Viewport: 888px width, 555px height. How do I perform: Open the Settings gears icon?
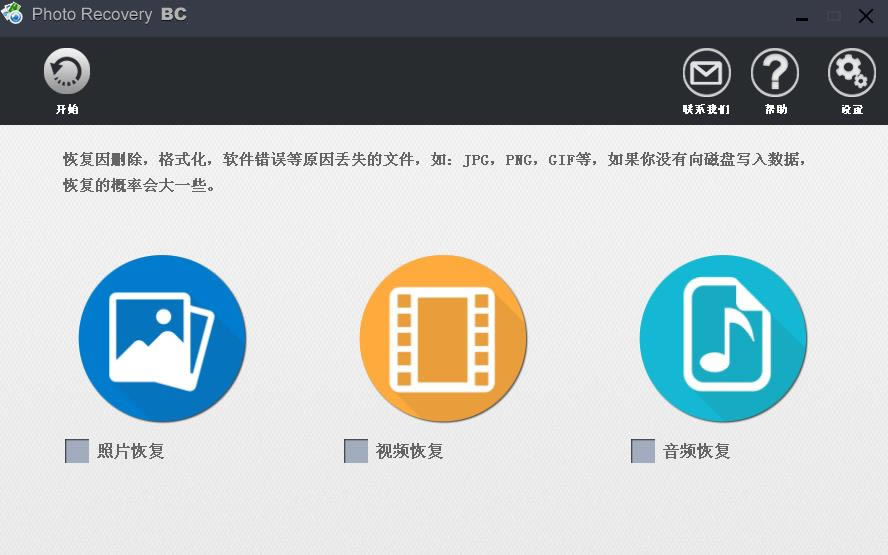852,72
